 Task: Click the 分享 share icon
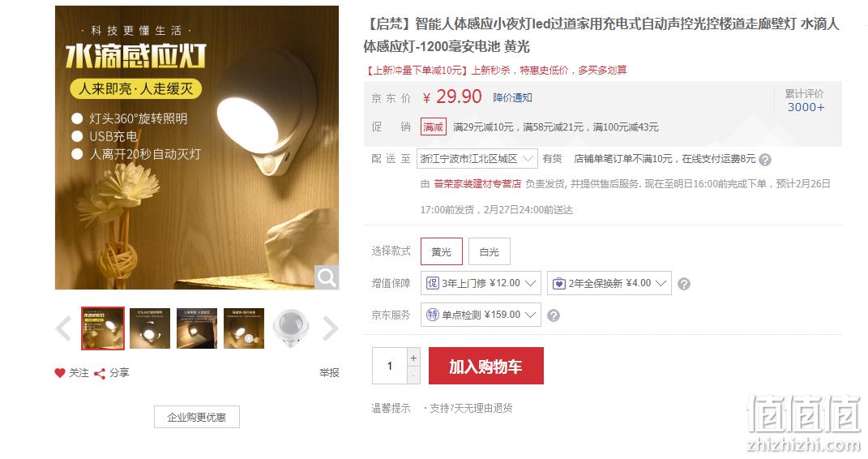[100, 373]
